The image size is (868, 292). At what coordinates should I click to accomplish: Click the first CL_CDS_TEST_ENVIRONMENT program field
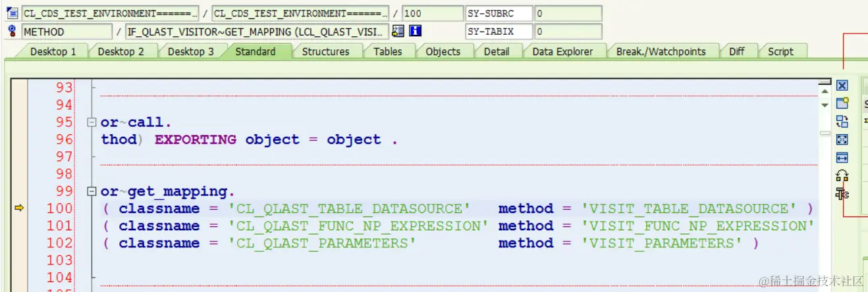[x=110, y=13]
